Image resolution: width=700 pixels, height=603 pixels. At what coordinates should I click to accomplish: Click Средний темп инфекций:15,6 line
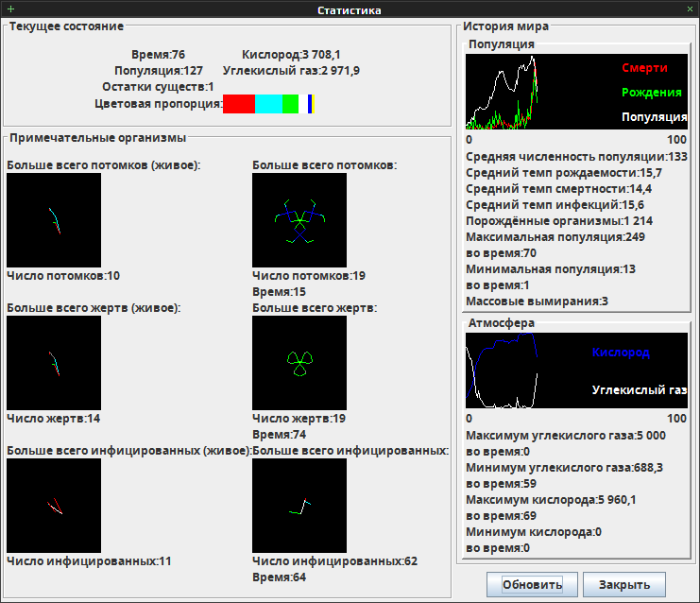[555, 205]
